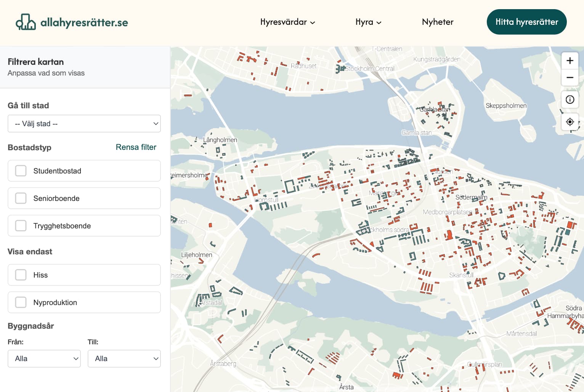584x392 pixels.
Task: Click the Rensa filter link
Action: 136,147
